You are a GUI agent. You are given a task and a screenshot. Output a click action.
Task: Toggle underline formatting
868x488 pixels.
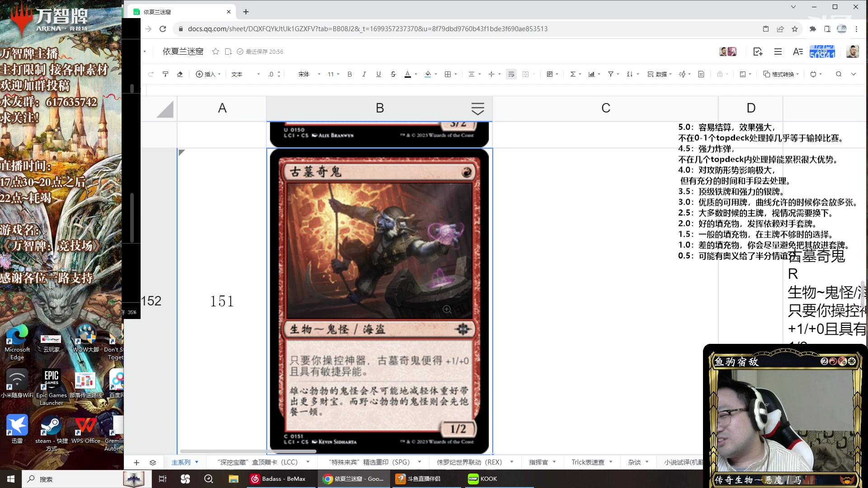point(378,74)
